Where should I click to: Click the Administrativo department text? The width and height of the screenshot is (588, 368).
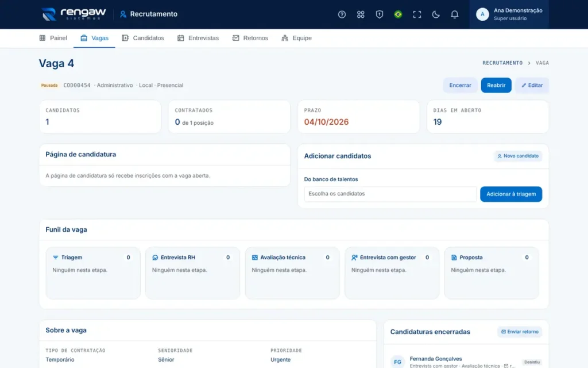point(115,85)
